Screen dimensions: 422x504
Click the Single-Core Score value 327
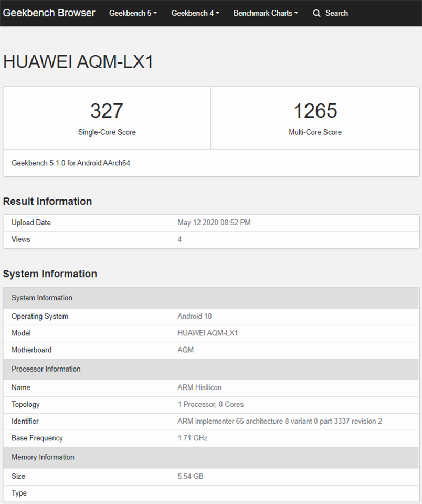[x=107, y=111]
